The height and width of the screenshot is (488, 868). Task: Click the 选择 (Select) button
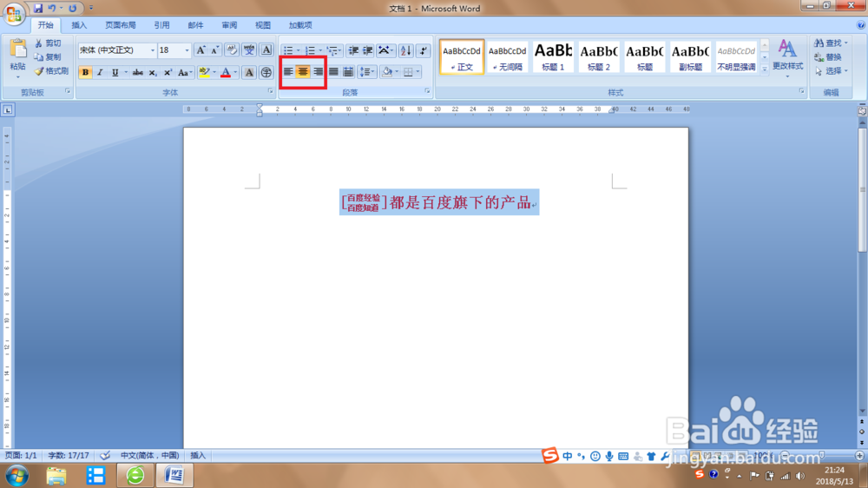point(831,71)
